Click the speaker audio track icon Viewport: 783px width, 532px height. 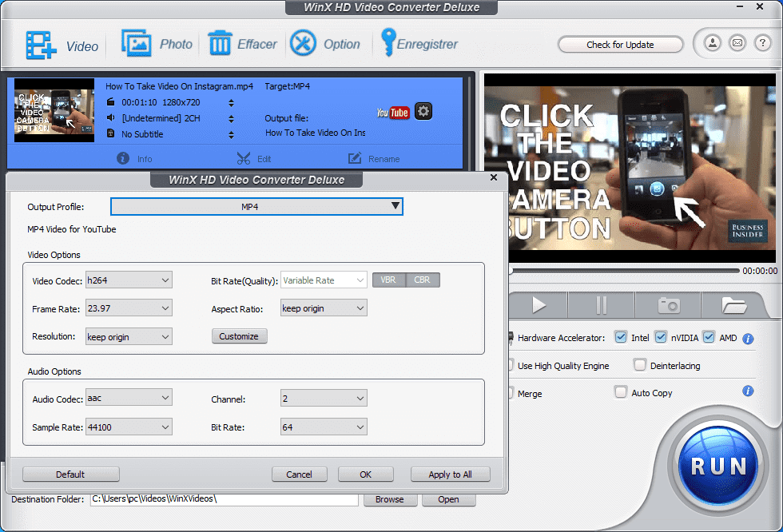point(111,117)
